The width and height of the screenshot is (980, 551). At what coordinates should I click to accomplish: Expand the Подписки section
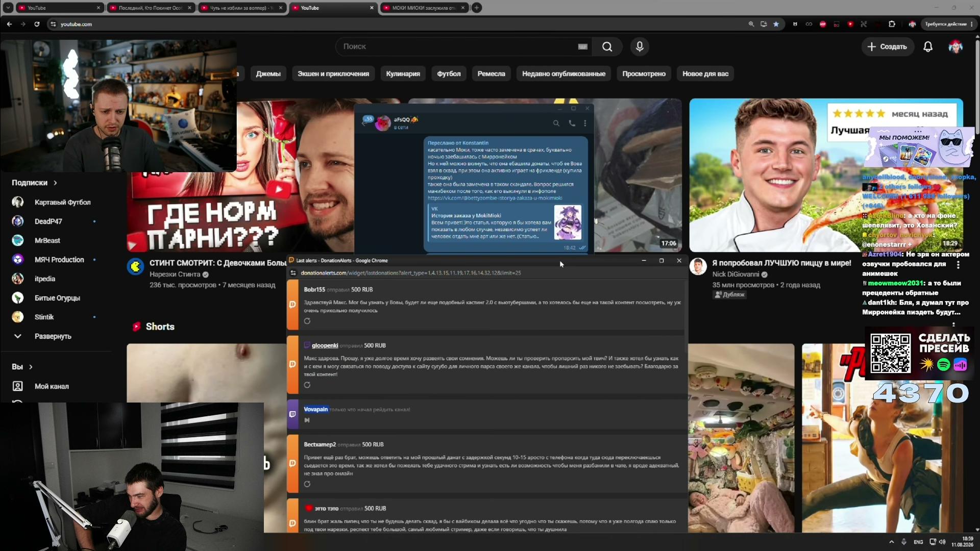pyautogui.click(x=35, y=183)
